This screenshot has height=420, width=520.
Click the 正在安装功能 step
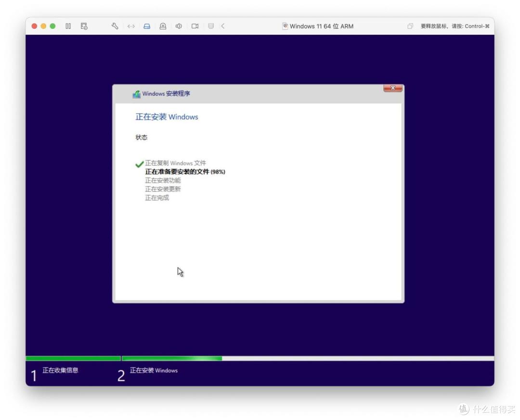pyautogui.click(x=163, y=180)
